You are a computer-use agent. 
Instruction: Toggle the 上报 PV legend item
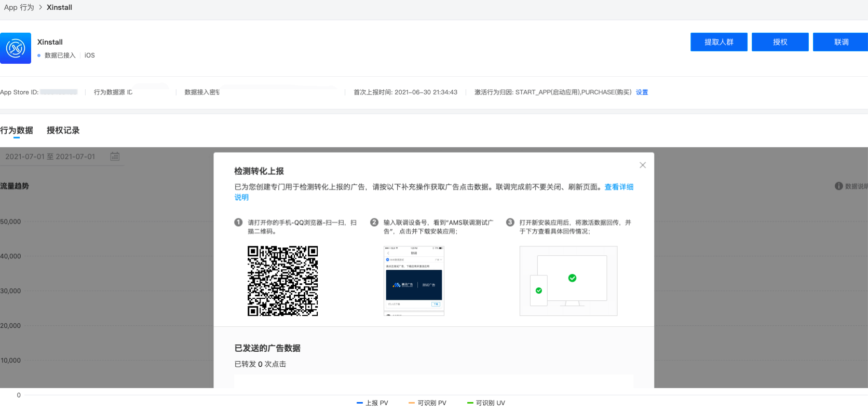[372, 403]
